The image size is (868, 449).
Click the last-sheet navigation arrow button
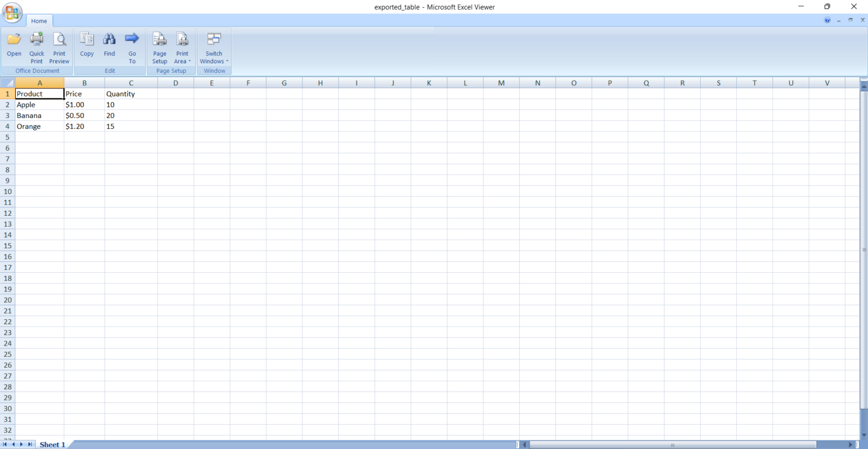click(29, 444)
